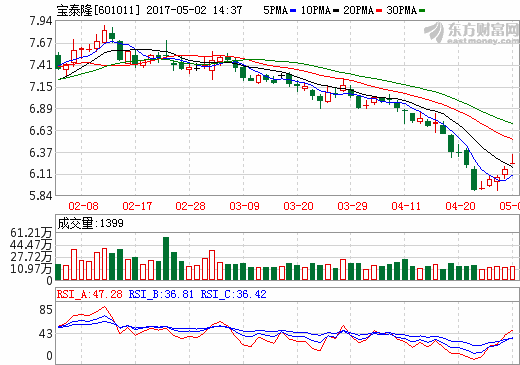
Task: Click the 03-29 date label
Action: pos(352,206)
